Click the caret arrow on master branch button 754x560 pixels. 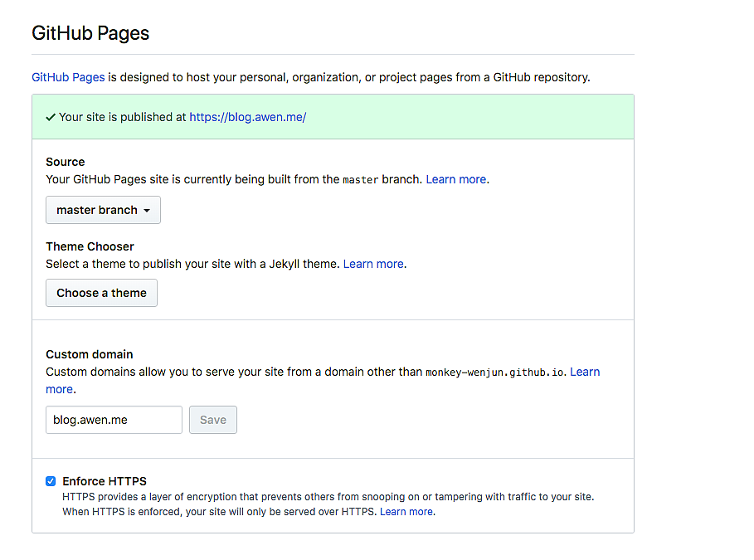pyautogui.click(x=147, y=211)
